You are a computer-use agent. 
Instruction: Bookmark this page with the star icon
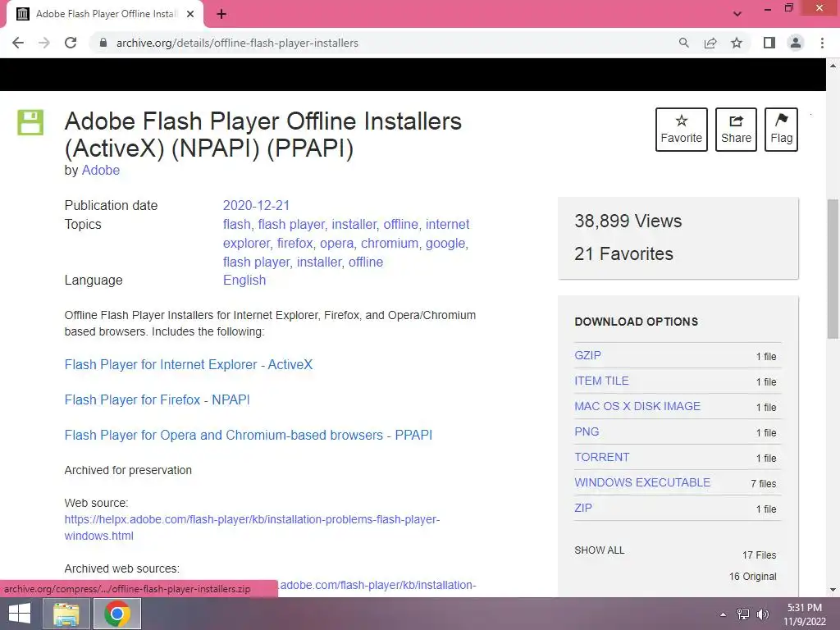point(737,43)
